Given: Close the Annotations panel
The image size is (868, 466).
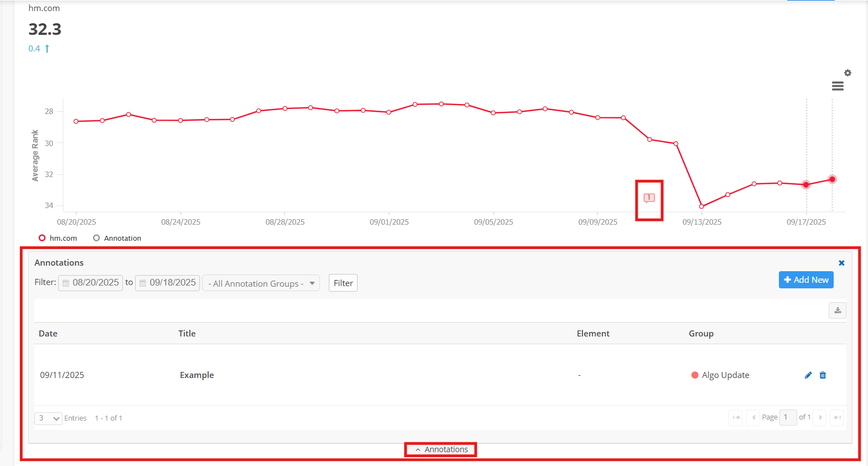Looking at the screenshot, I should click(841, 263).
